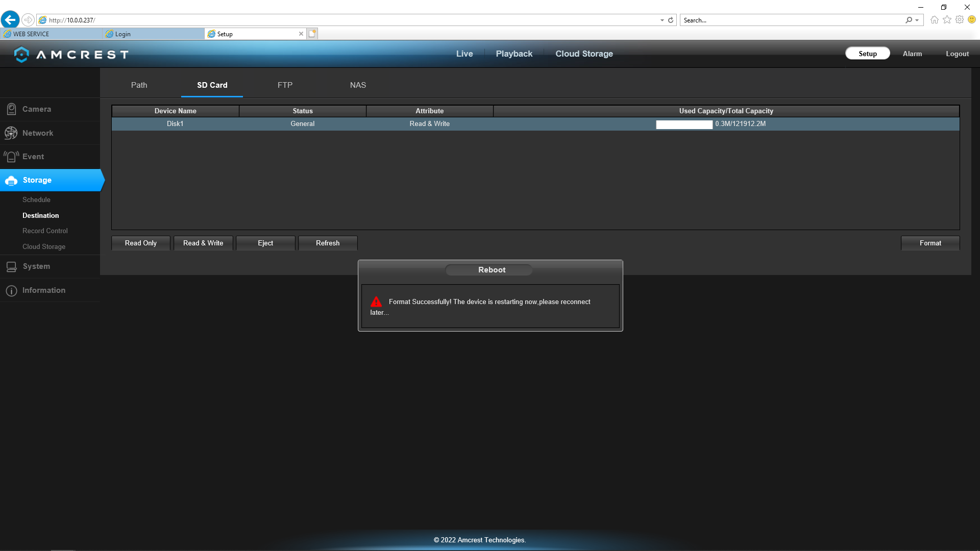The width and height of the screenshot is (980, 551).
Task: Click the Storage cloud icon
Action: [x=11, y=181]
